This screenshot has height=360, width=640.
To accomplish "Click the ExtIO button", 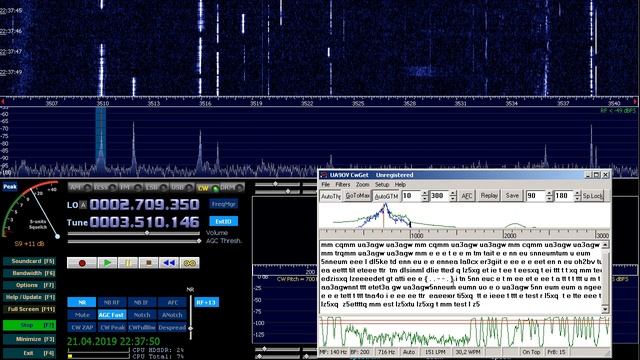I will click(x=224, y=221).
